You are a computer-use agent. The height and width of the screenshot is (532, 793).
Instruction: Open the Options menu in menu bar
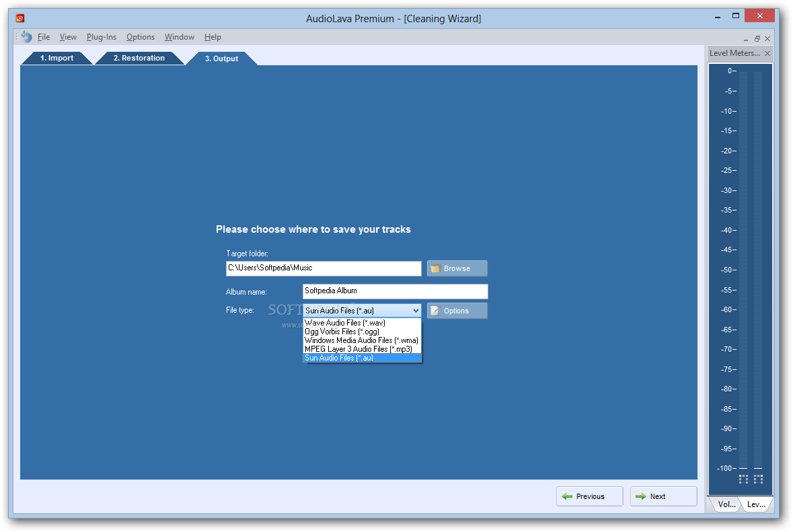pyautogui.click(x=141, y=37)
